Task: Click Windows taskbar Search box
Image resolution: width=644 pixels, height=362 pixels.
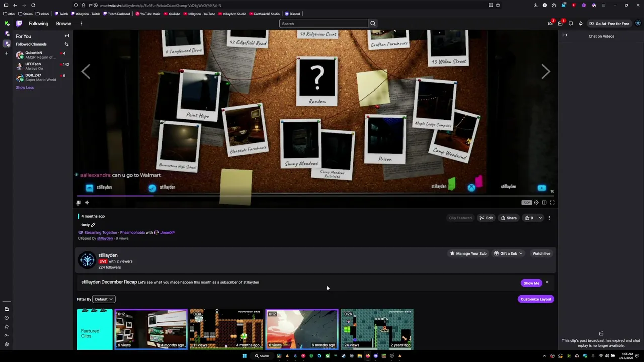Action: pyautogui.click(x=262, y=356)
